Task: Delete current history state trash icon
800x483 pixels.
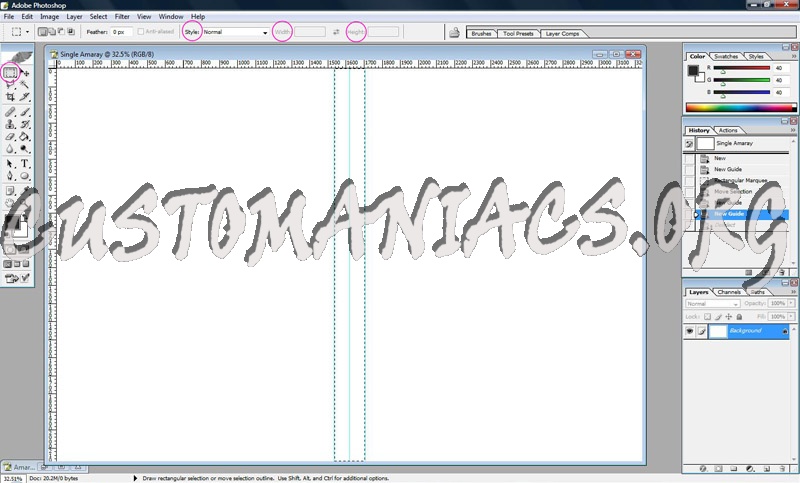Action: tap(782, 273)
